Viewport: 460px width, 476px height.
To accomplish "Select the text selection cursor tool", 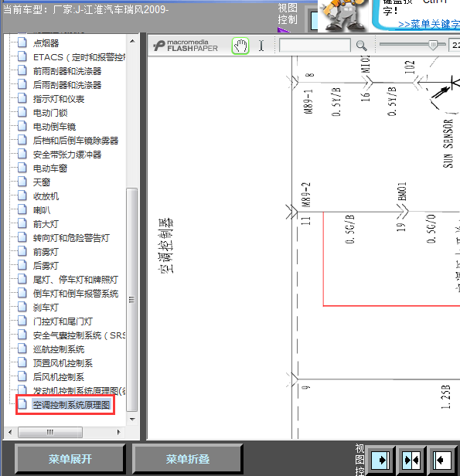I will [261, 46].
